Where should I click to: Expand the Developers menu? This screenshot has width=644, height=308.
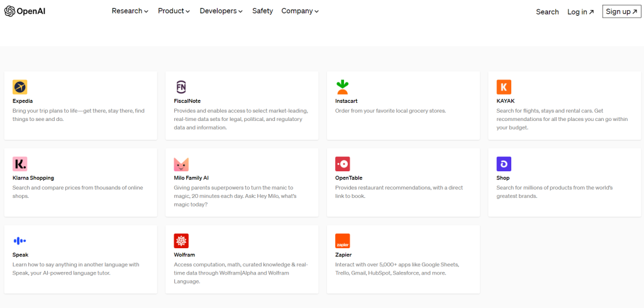click(221, 11)
